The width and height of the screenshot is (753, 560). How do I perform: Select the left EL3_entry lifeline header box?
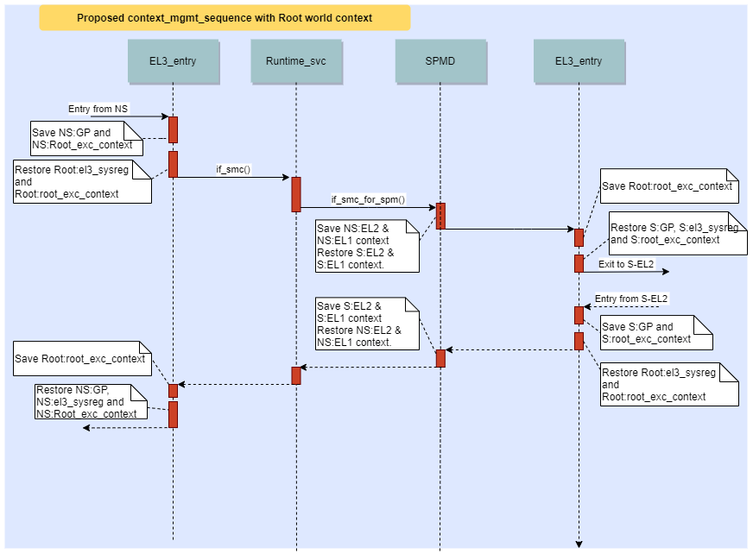(x=173, y=61)
